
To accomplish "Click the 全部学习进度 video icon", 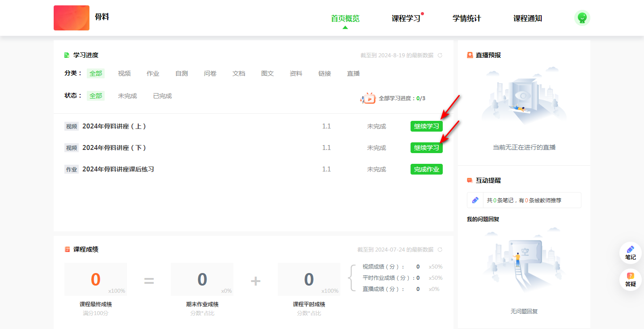I will (369, 98).
